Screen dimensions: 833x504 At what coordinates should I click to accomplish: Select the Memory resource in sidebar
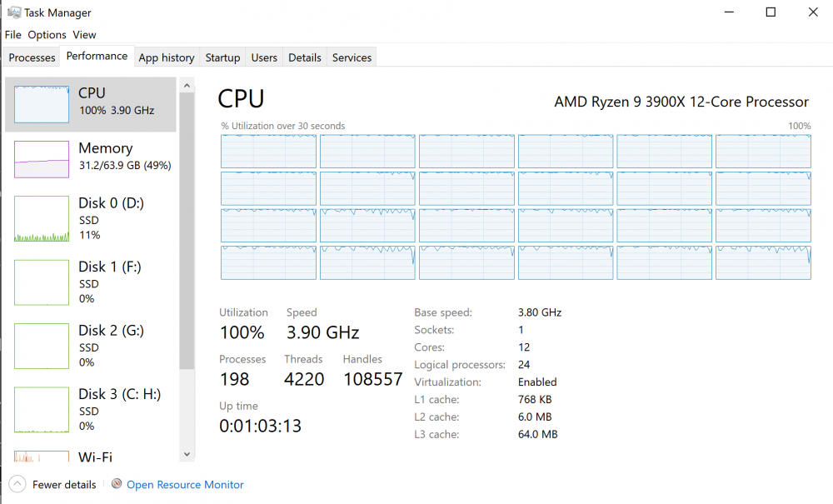point(90,159)
